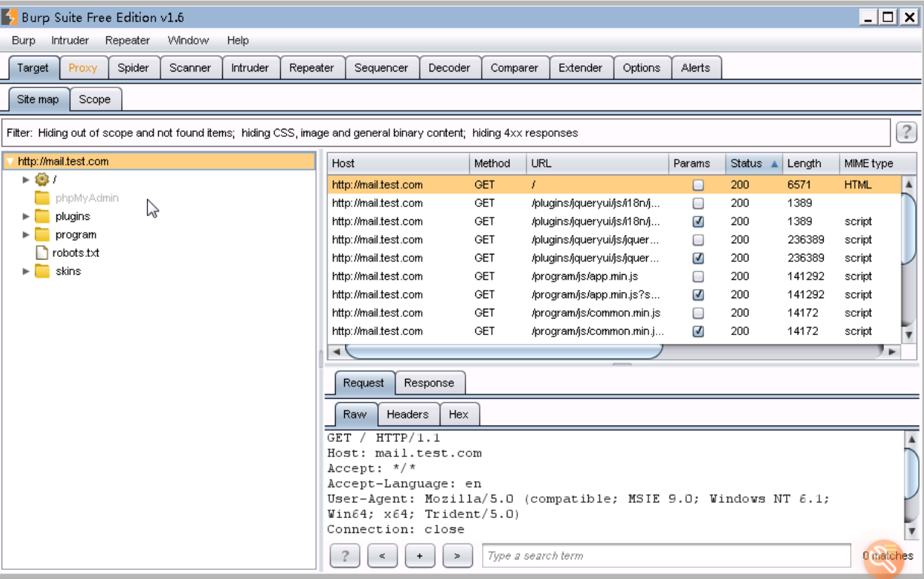The width and height of the screenshot is (924, 579).
Task: Expand the '/' root node arrow
Action: tap(26, 179)
